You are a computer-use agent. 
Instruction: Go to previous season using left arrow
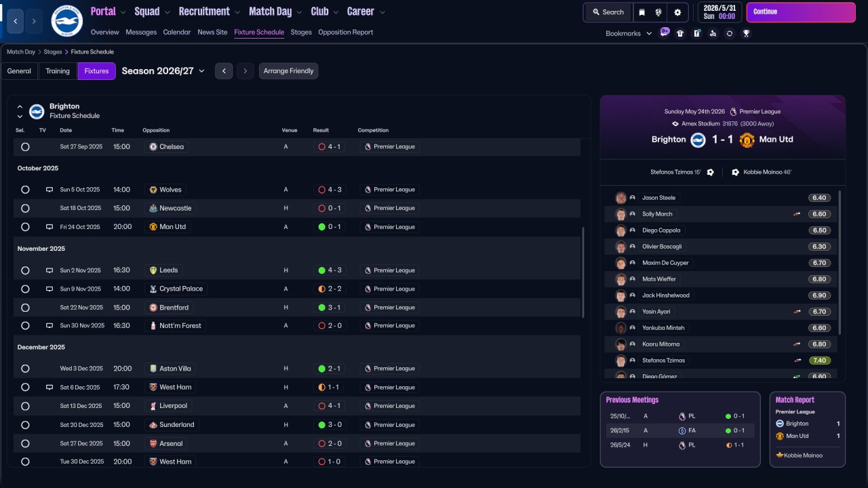pos(224,71)
